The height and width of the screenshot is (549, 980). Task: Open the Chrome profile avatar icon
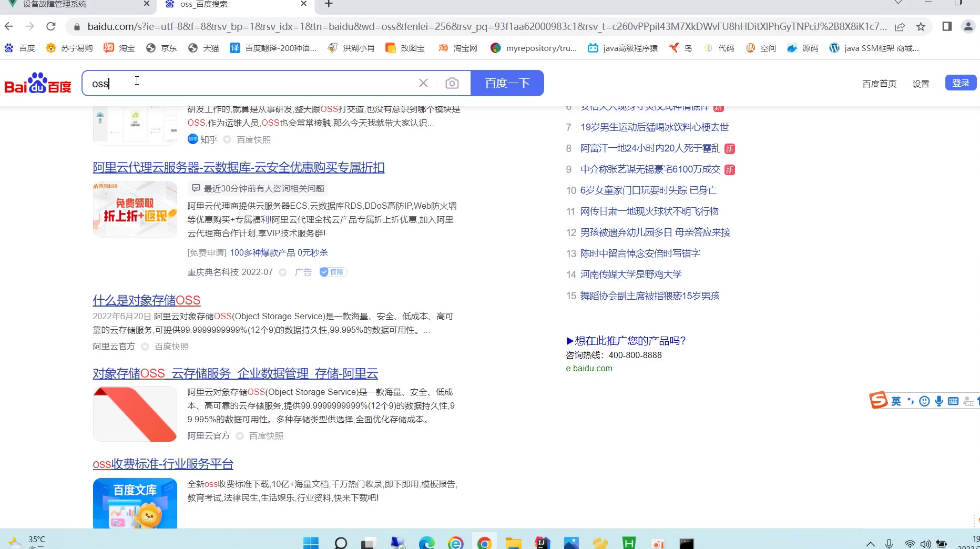[968, 26]
